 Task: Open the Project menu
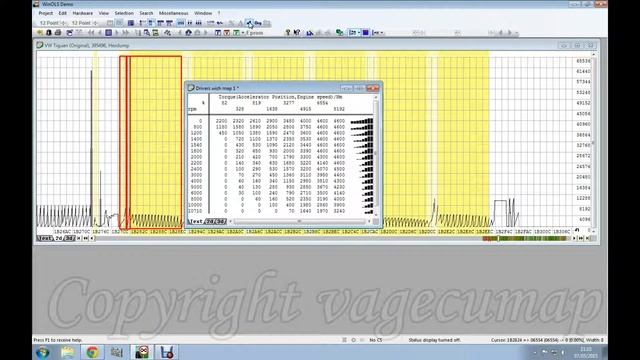[x=45, y=13]
